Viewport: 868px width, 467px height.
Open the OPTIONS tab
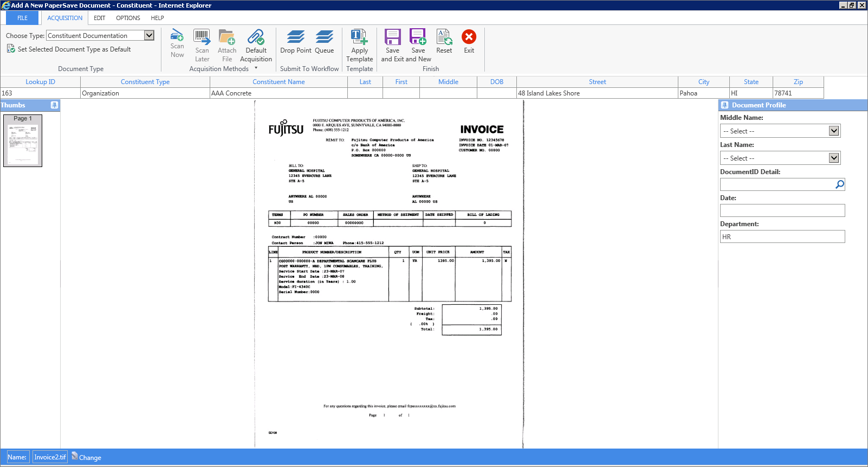128,18
